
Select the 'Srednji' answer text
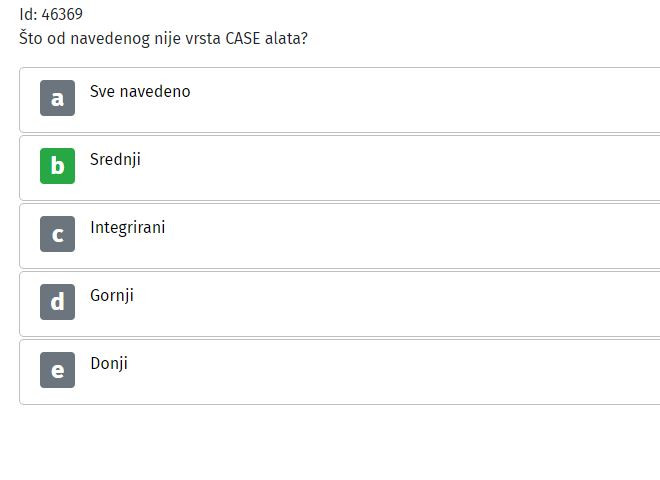[x=115, y=160]
